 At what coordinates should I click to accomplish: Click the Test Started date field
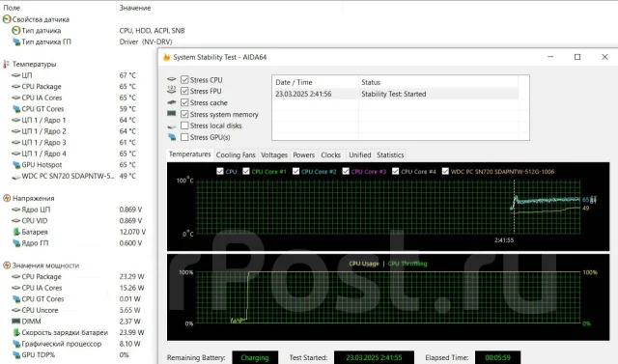click(x=374, y=357)
